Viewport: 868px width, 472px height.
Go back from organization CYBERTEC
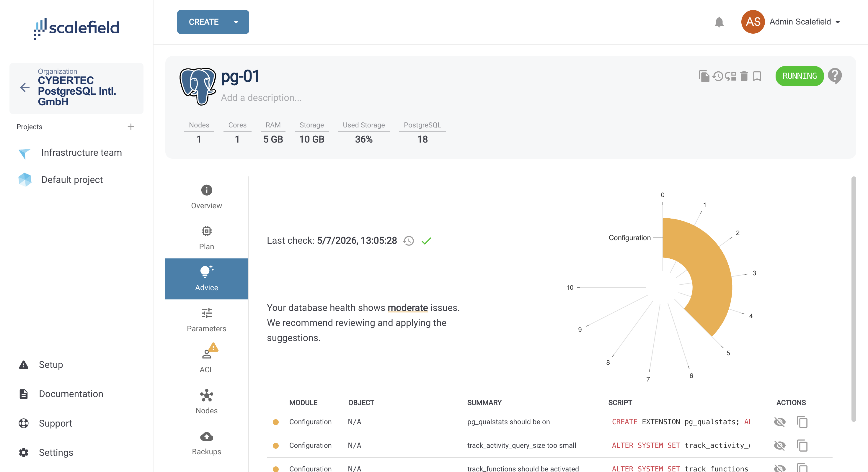[x=25, y=88]
